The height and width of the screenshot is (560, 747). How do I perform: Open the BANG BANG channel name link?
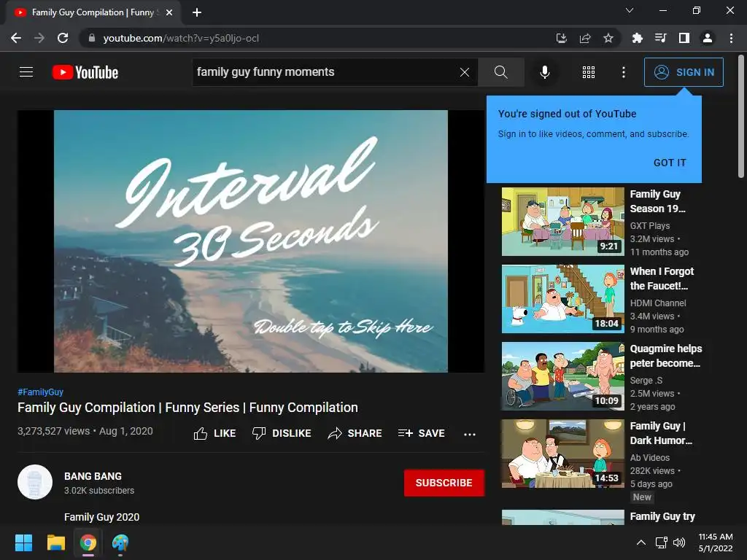93,476
